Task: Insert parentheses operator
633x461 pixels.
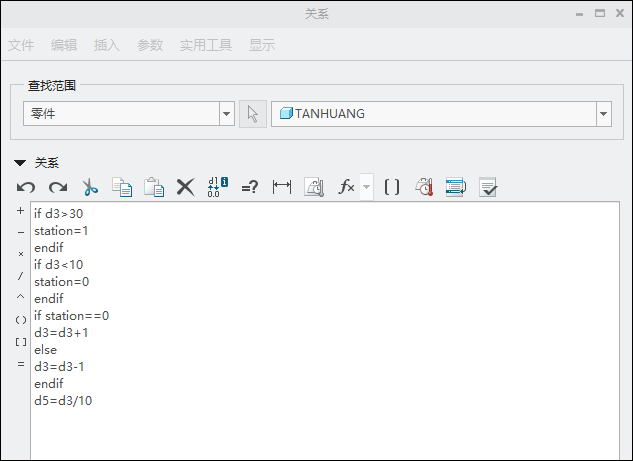Action: [x=21, y=320]
